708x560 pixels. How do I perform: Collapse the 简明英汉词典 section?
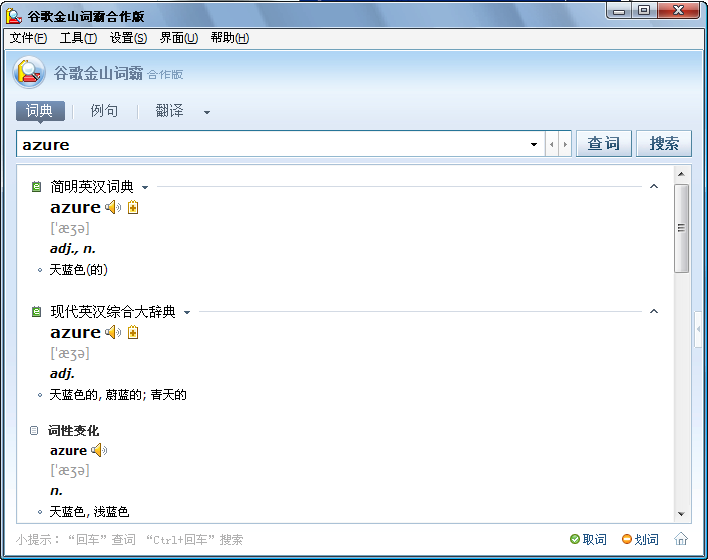[x=654, y=186]
